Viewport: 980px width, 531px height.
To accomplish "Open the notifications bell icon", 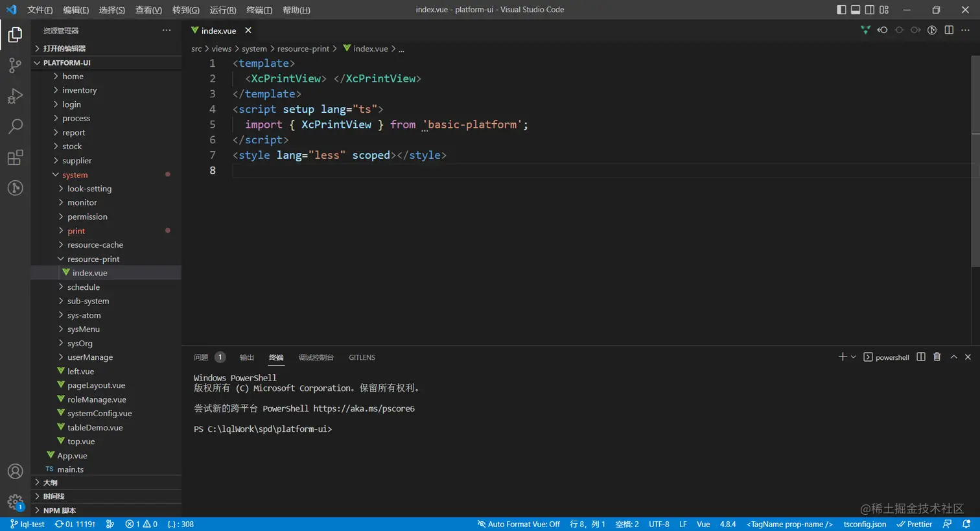I will tap(966, 524).
